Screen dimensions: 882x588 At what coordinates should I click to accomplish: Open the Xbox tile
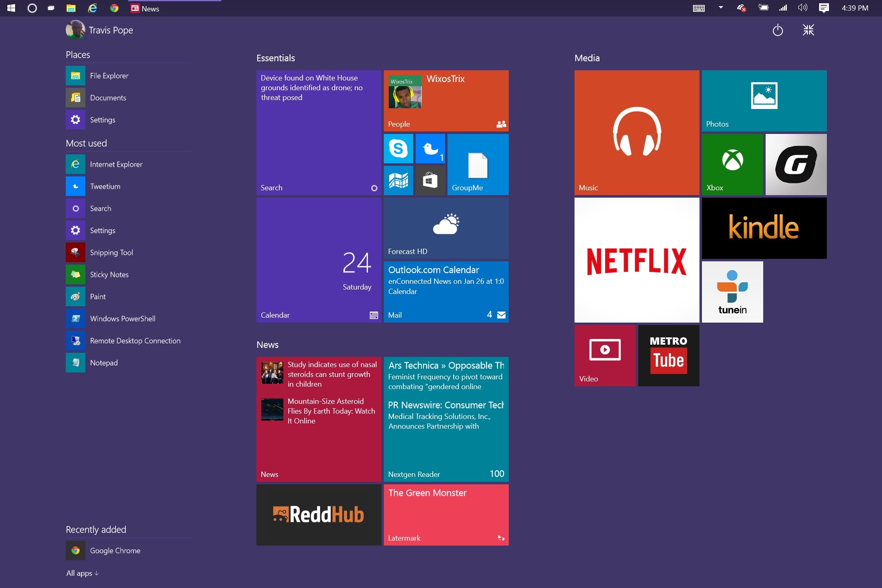click(x=732, y=164)
